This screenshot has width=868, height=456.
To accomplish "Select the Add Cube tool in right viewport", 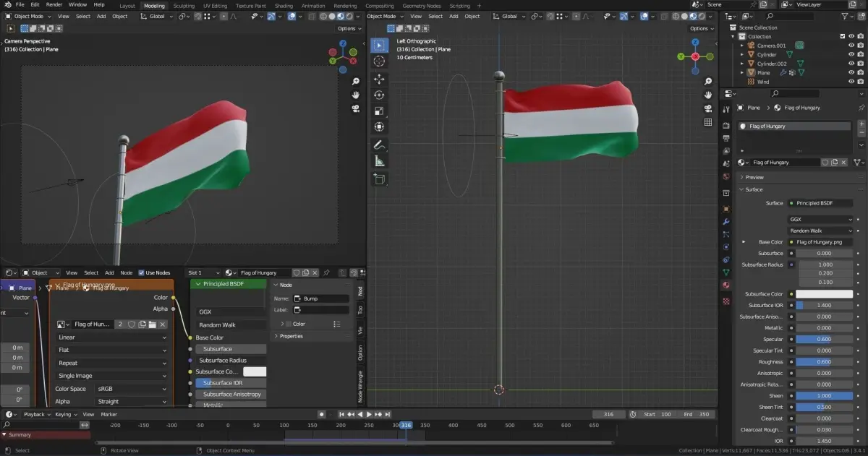I will tap(379, 179).
